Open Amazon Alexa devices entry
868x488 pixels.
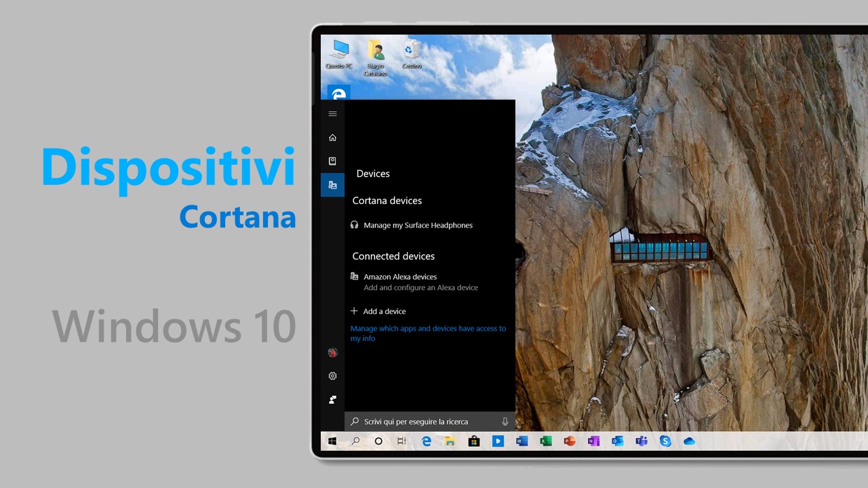(414, 282)
